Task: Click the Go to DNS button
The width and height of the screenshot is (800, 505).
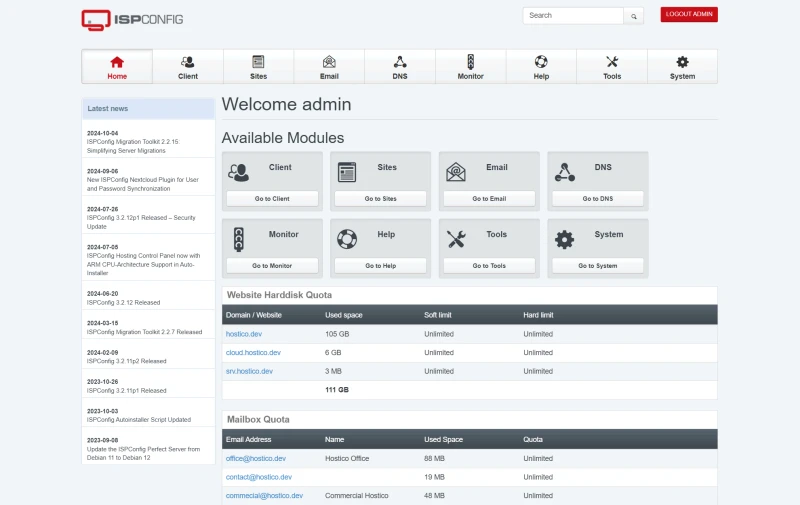Action: click(x=598, y=198)
